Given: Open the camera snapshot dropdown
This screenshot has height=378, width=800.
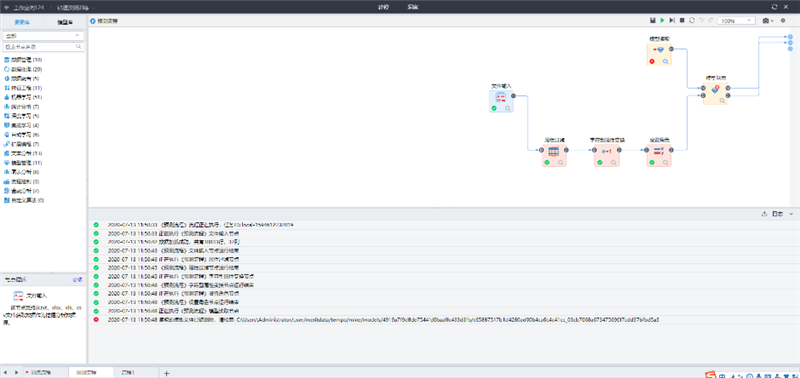Looking at the screenshot, I should pos(768,20).
